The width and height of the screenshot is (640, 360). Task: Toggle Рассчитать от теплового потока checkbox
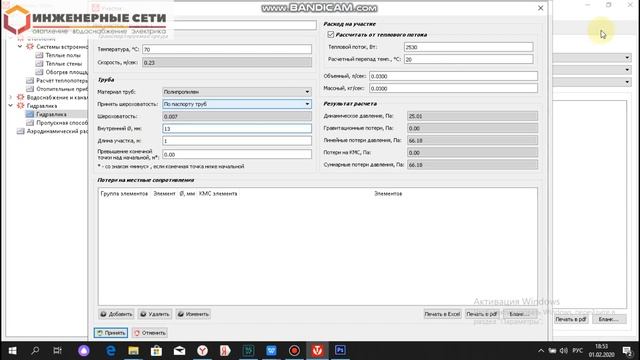tap(331, 35)
